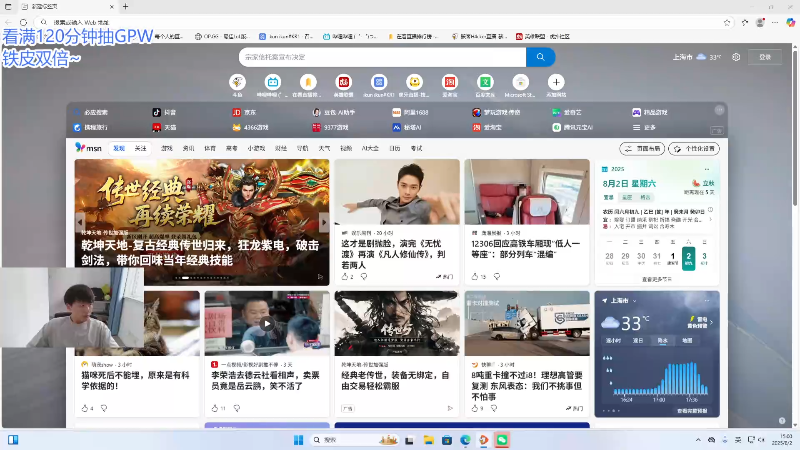Open Windows Start menu
Image resolution: width=800 pixels, height=450 pixels.
pos(298,440)
